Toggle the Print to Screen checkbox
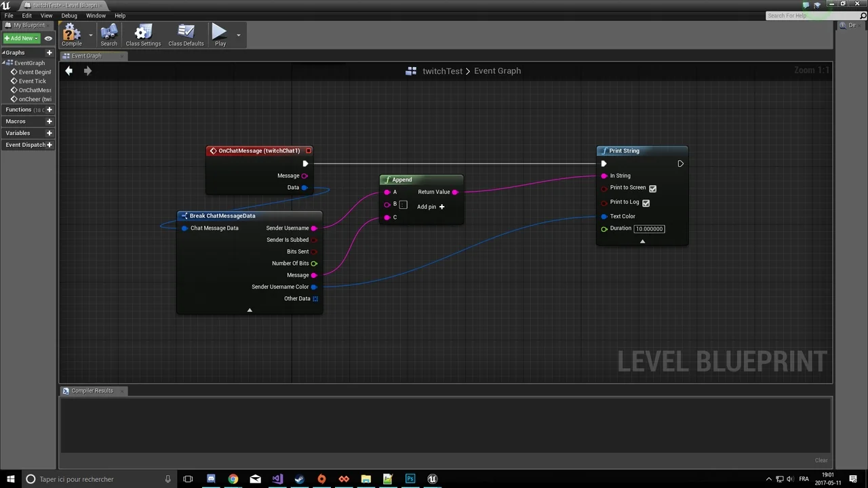This screenshot has height=488, width=868. click(x=652, y=188)
